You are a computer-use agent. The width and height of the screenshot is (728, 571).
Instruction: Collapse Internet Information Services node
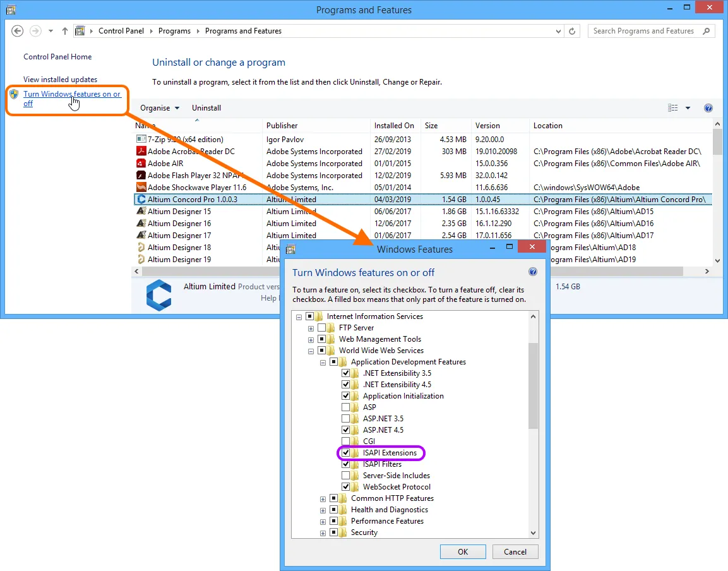[299, 317]
